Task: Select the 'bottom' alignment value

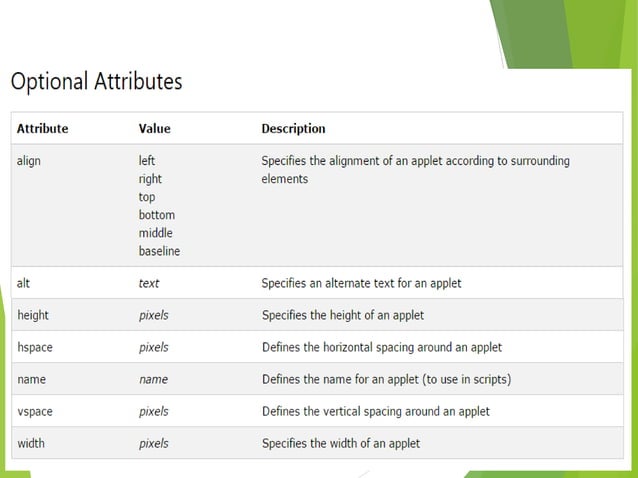Action: (x=156, y=215)
